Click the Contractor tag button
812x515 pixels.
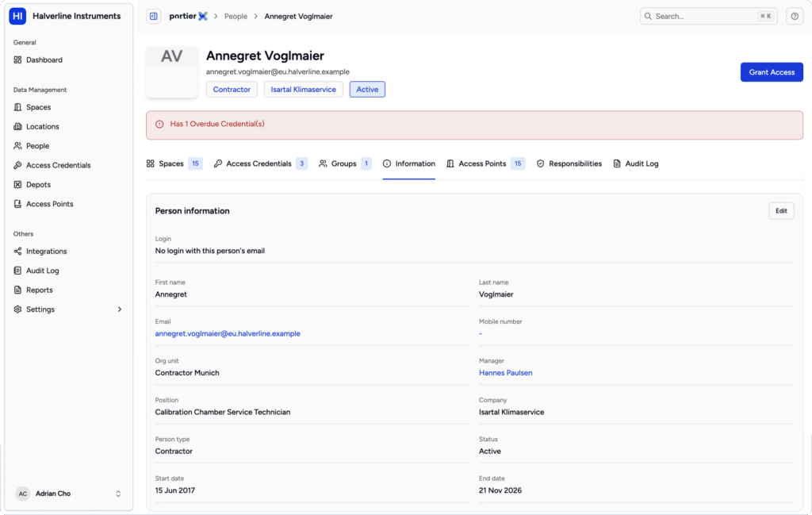[x=232, y=89]
